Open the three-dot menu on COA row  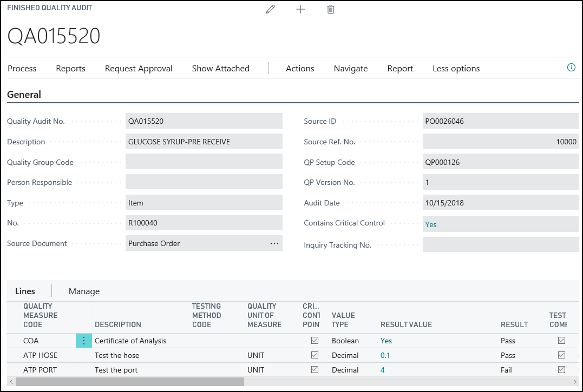pyautogui.click(x=83, y=341)
